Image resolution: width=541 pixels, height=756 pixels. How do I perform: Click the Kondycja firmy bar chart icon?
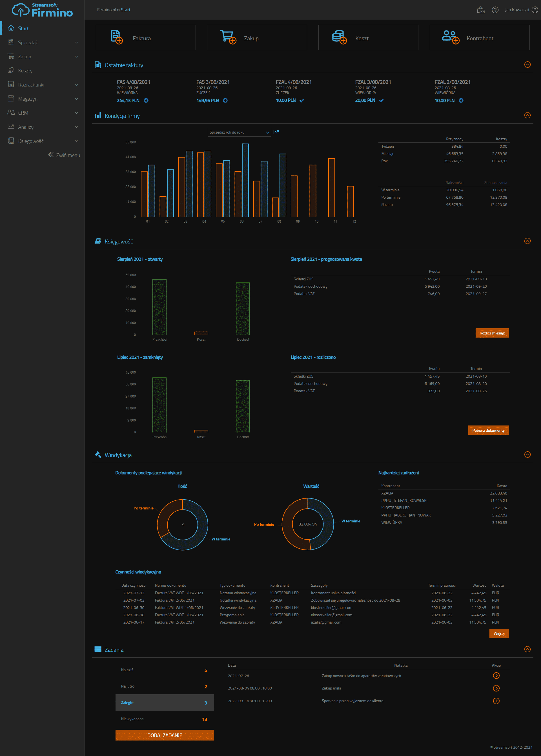click(x=97, y=116)
